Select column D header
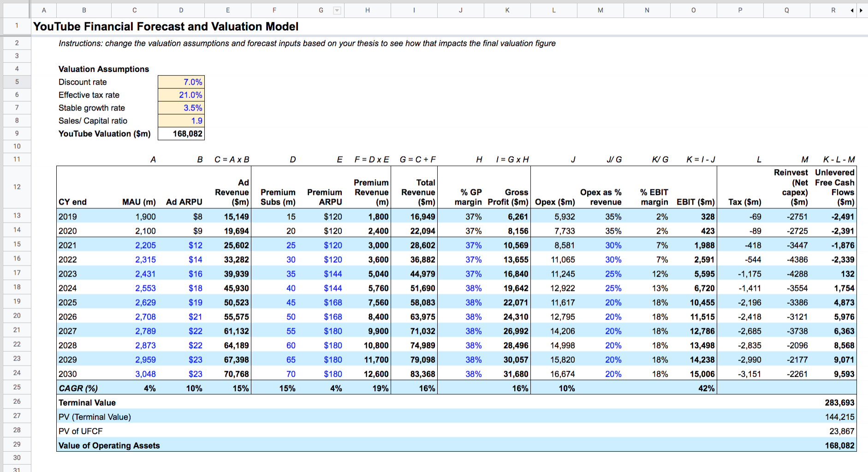The image size is (868, 472). (x=181, y=10)
